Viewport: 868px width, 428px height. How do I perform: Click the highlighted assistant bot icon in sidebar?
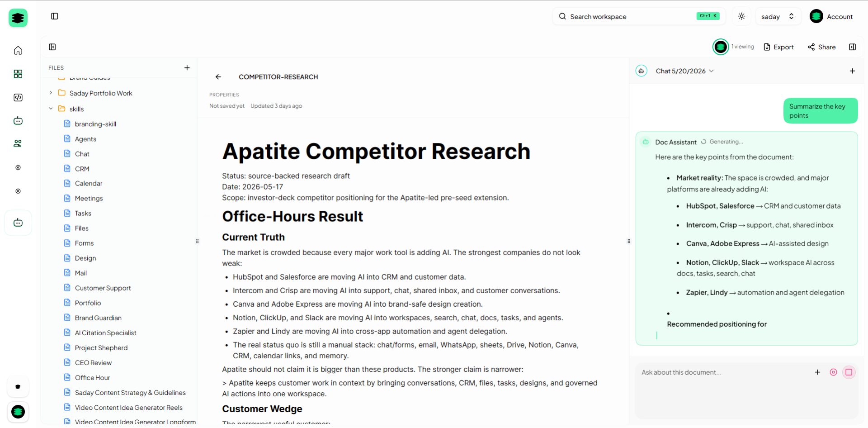[18, 223]
